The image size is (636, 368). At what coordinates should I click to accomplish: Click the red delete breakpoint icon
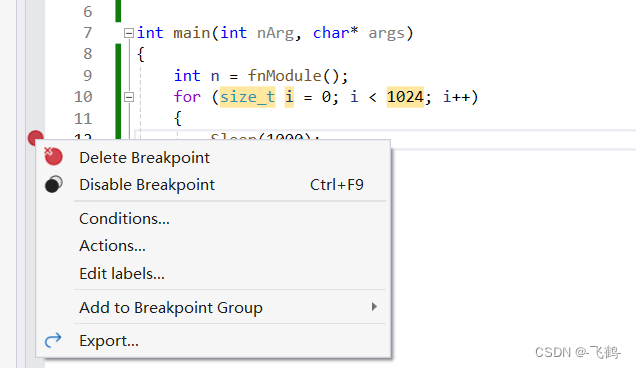click(x=53, y=156)
